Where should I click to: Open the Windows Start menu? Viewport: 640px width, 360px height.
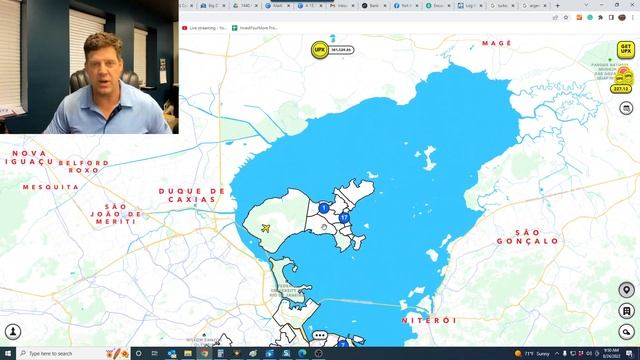(8, 353)
